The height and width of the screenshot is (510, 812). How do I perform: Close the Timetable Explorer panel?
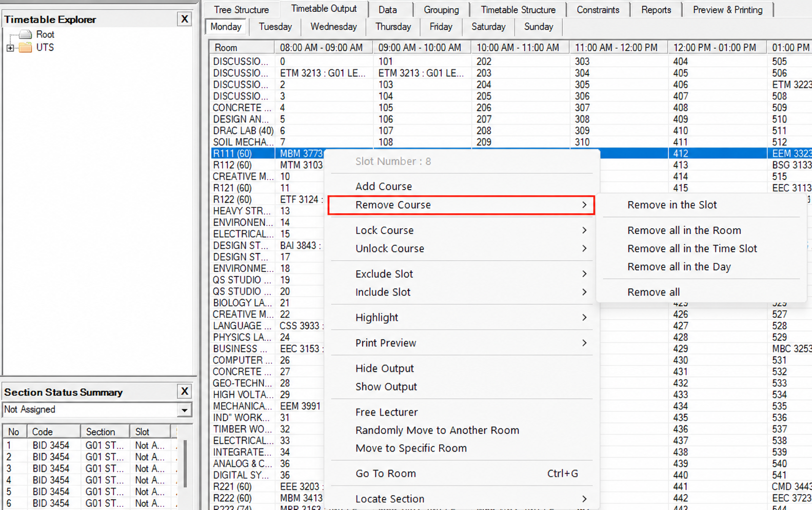[x=185, y=19]
